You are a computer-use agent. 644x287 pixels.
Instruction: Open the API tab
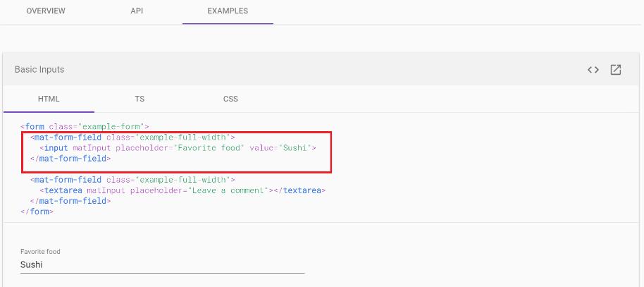137,11
